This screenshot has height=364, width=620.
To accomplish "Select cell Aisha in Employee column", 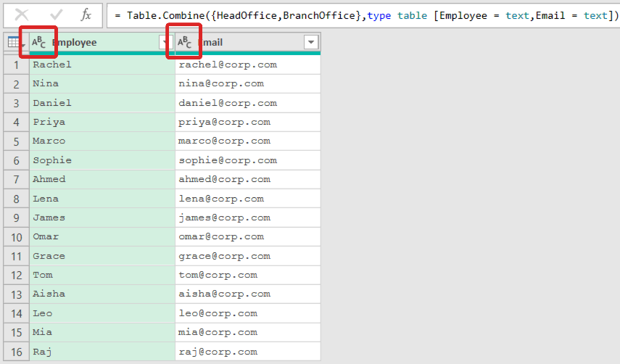I will click(x=102, y=294).
